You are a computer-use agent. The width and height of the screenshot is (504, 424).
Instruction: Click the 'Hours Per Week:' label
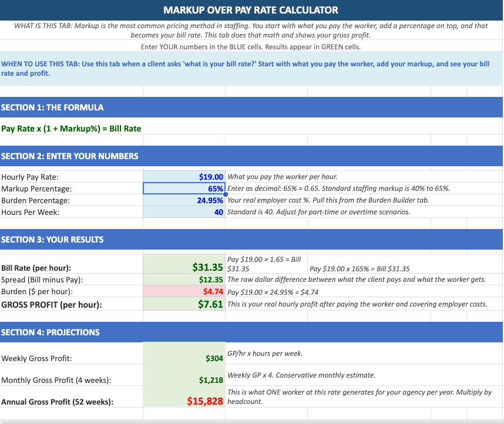(30, 212)
